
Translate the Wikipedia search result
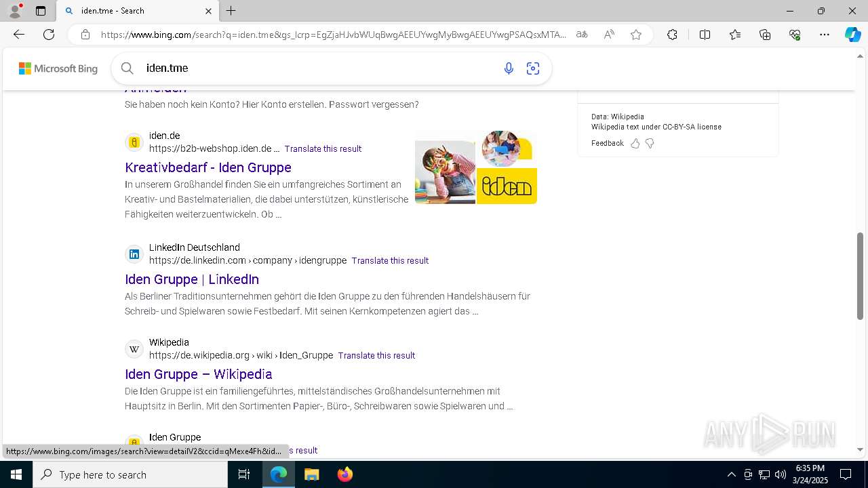click(376, 355)
